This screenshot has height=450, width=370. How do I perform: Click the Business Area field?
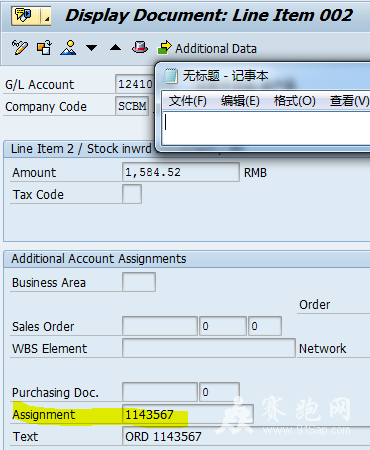pyautogui.click(x=139, y=282)
